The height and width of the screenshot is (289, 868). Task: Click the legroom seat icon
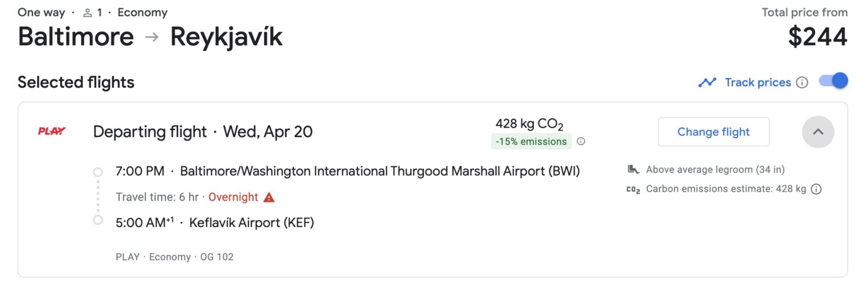633,169
